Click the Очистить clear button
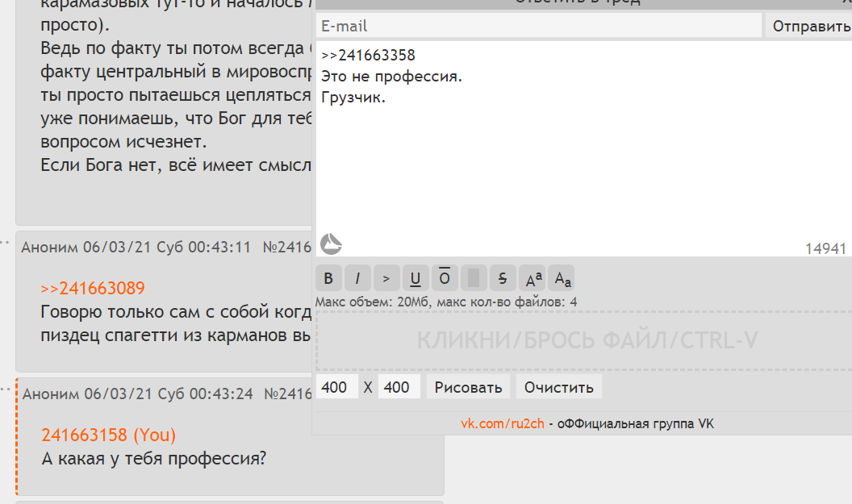This screenshot has width=852, height=504. [558, 387]
